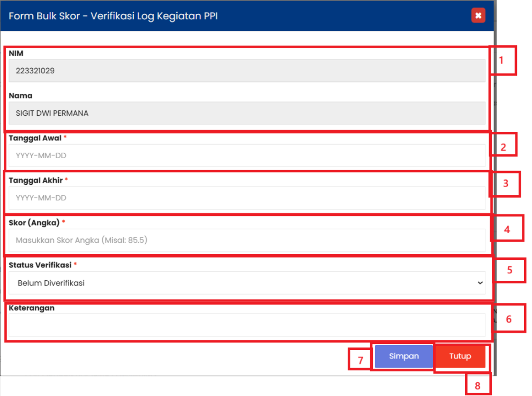Image resolution: width=532 pixels, height=396 pixels.
Task: Click the Form Bulk Skor title text
Action: click(x=113, y=16)
